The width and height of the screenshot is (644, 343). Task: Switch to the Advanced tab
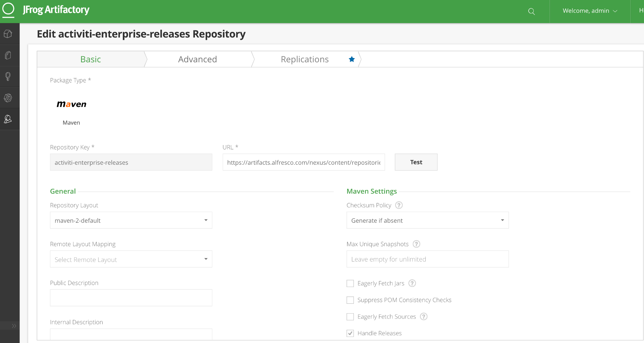(198, 59)
